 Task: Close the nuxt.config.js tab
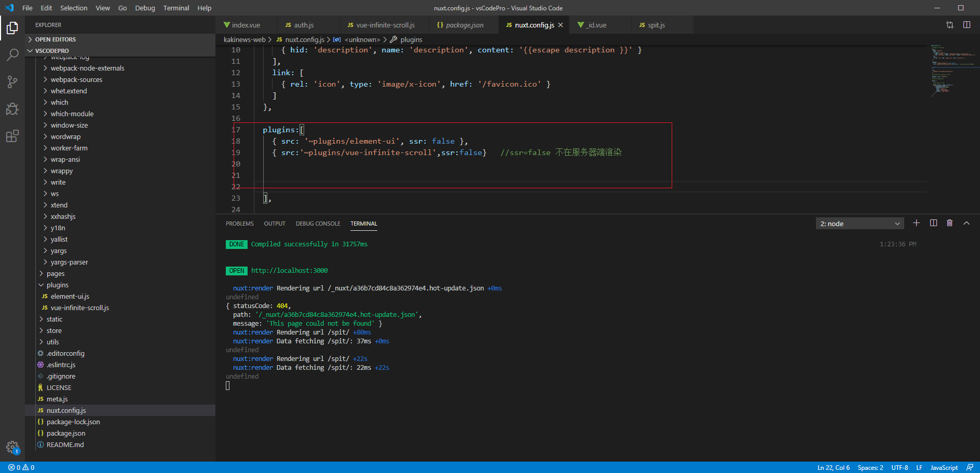(x=561, y=25)
